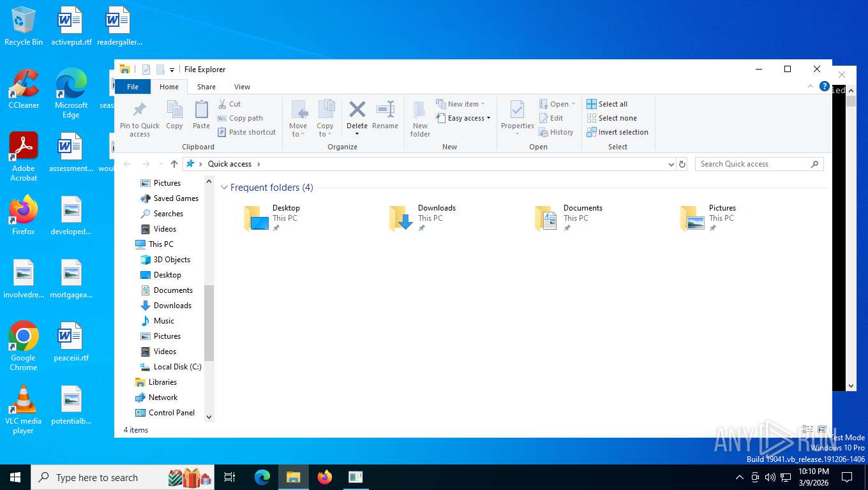Image resolution: width=868 pixels, height=490 pixels.
Task: Show hidden icons in system tray
Action: 740,477
